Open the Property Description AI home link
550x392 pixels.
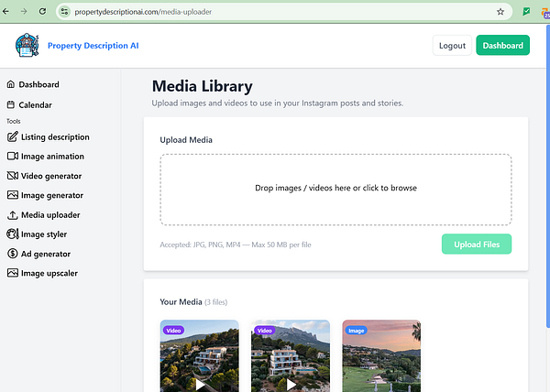pos(93,46)
